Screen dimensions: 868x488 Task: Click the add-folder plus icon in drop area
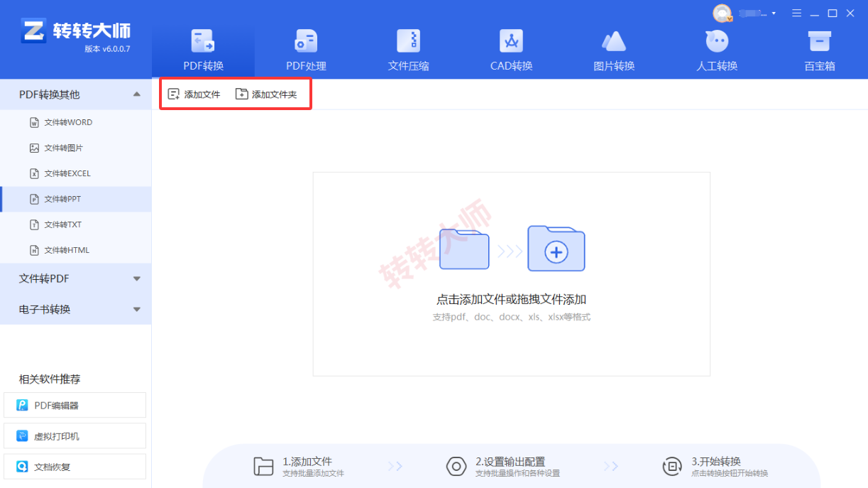pos(556,249)
